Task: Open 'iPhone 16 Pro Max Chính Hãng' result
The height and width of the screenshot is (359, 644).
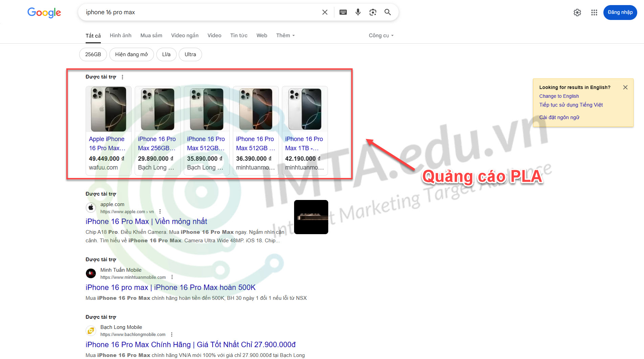Action: (x=191, y=344)
